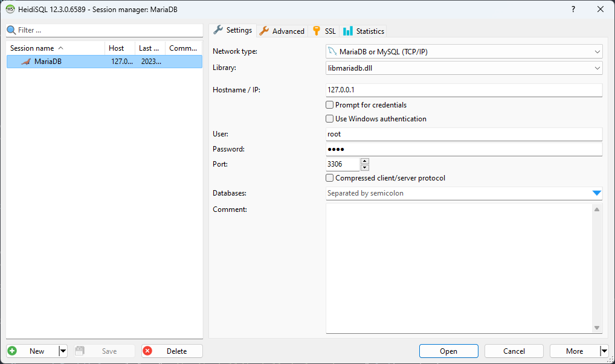Close the session manager window
615x364 pixels.
(600, 9)
